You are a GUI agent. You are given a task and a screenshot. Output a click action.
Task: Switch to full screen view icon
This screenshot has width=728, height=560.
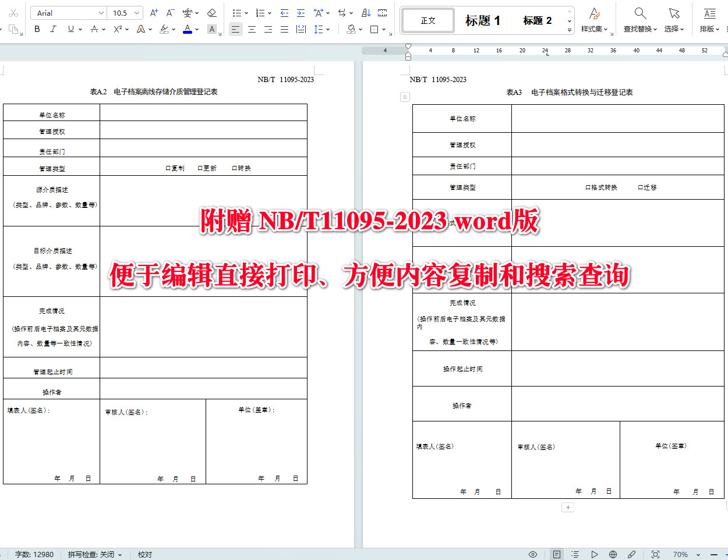(655, 554)
